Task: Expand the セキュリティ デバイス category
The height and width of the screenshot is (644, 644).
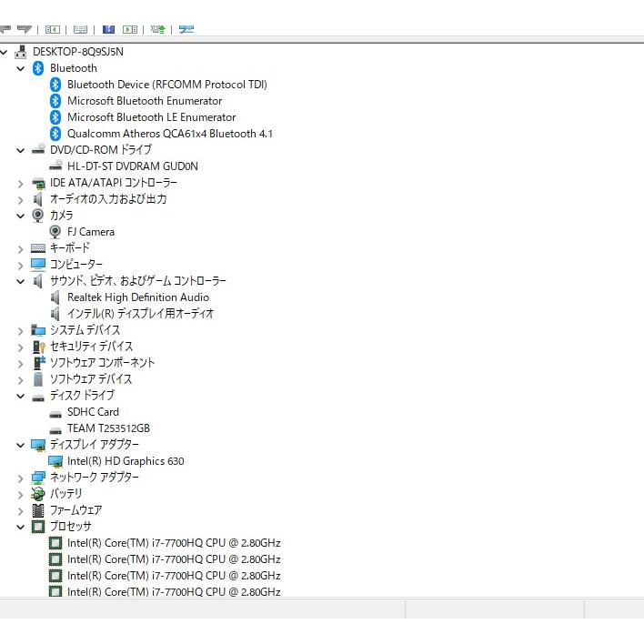Action: click(x=21, y=347)
